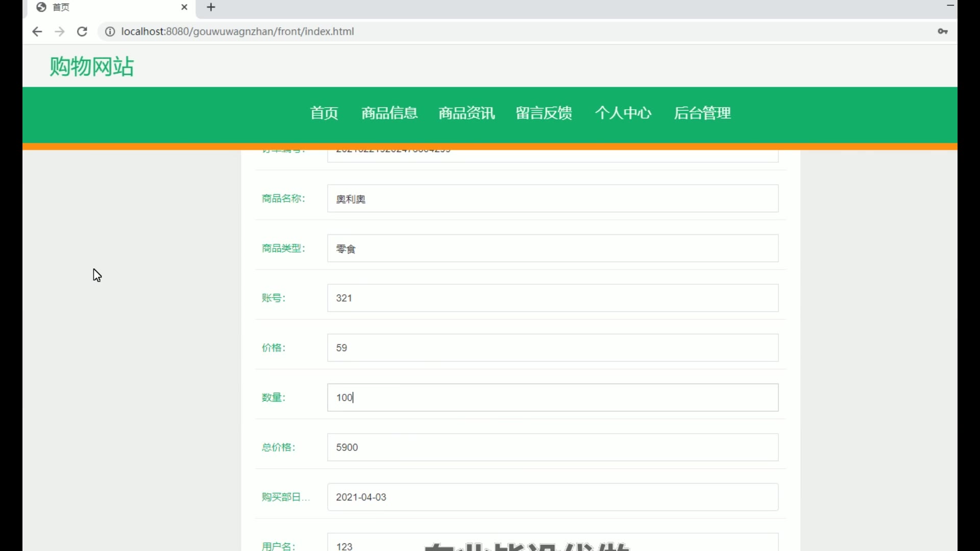Click the browser back arrow

click(37, 32)
